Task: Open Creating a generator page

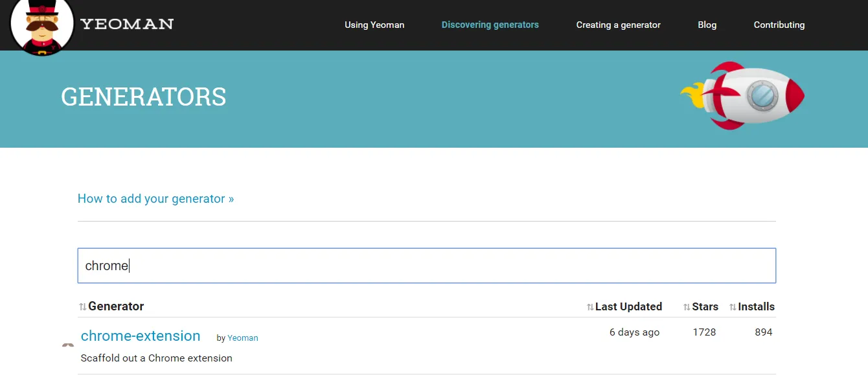Action: click(619, 25)
